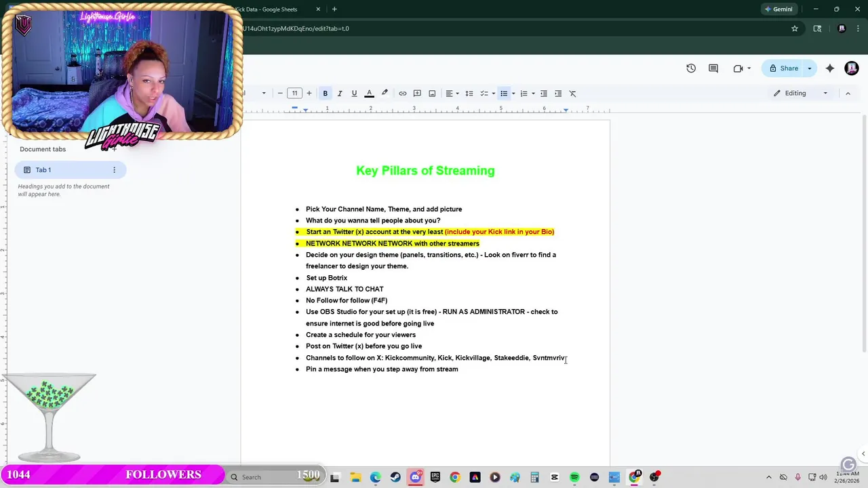Click the 'No Follow for follow (F4F)' bullet
The image size is (868, 488).
click(347, 301)
